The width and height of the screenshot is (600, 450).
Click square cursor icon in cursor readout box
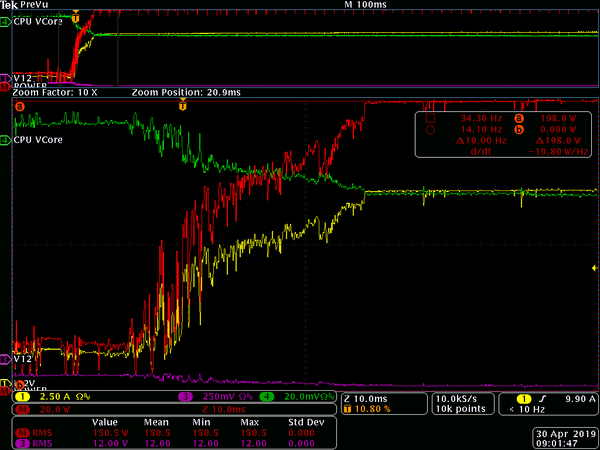430,118
